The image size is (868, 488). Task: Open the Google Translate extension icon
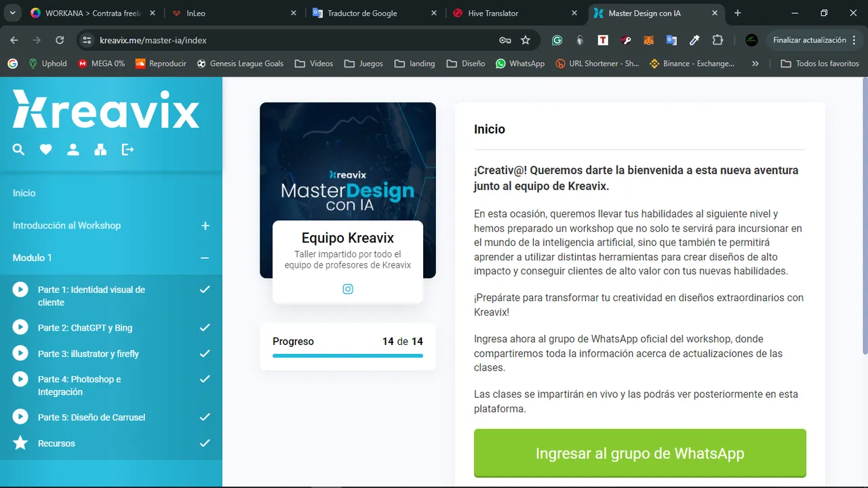click(x=671, y=40)
